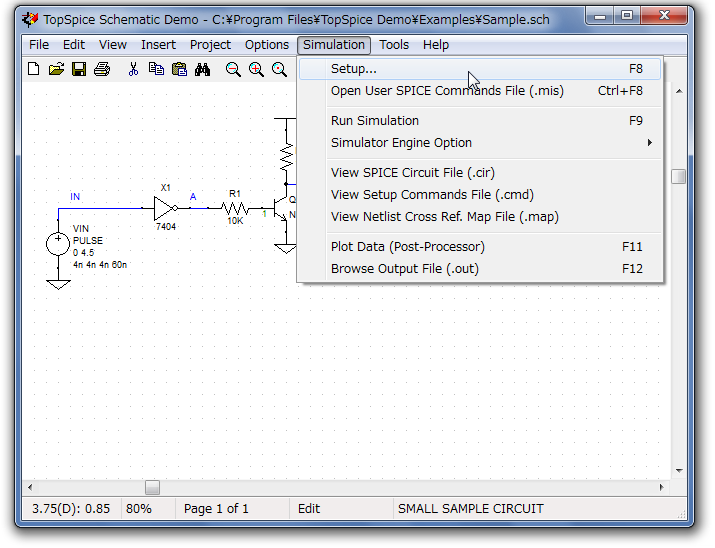
Task: Click the 3.75(D): 0.85 coordinate readout
Action: pos(71,508)
